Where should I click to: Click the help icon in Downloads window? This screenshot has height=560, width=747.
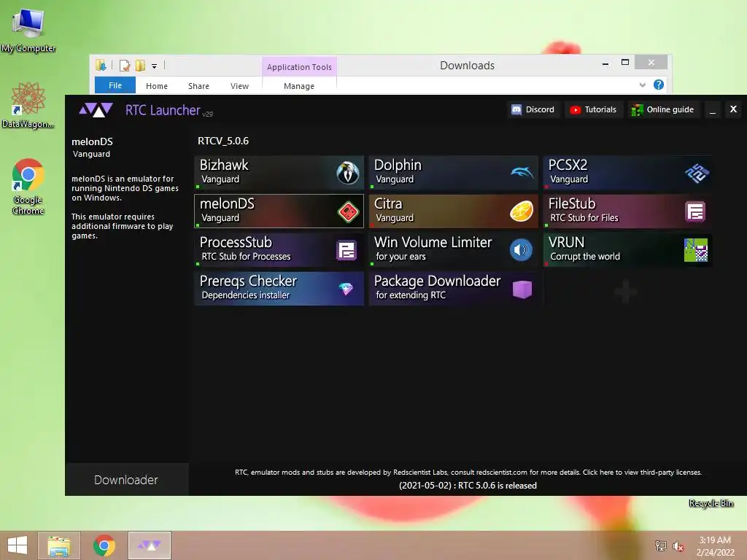[x=659, y=85]
